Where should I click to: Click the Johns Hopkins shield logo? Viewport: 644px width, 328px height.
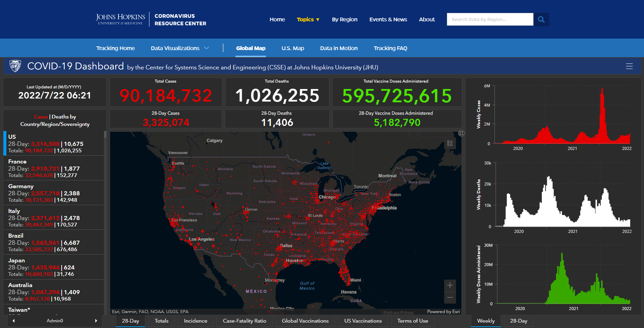[x=15, y=66]
